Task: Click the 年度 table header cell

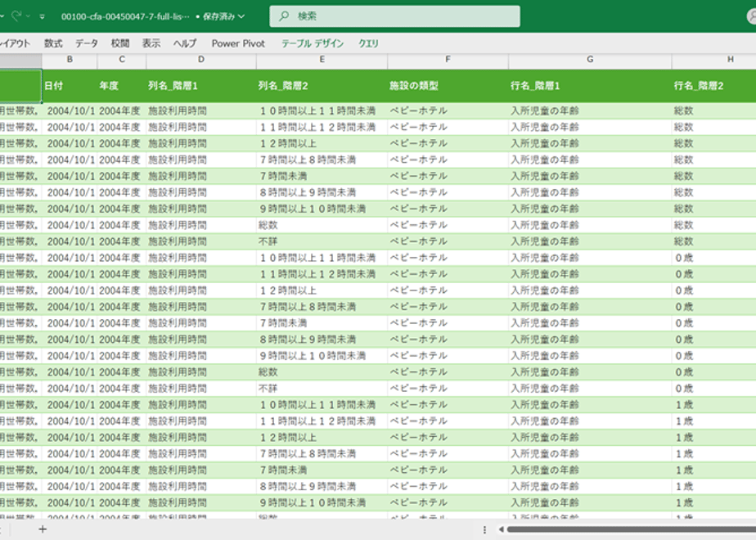Action: coord(121,86)
